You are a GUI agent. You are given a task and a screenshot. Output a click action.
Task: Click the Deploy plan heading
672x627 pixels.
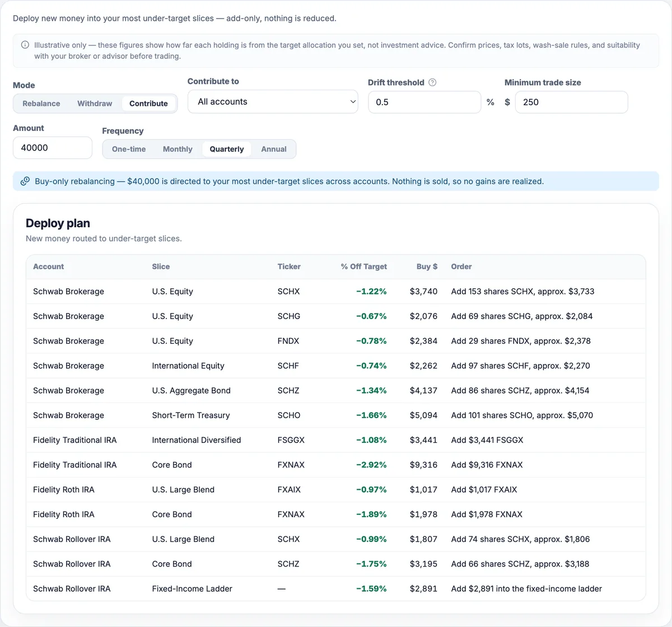click(x=58, y=223)
